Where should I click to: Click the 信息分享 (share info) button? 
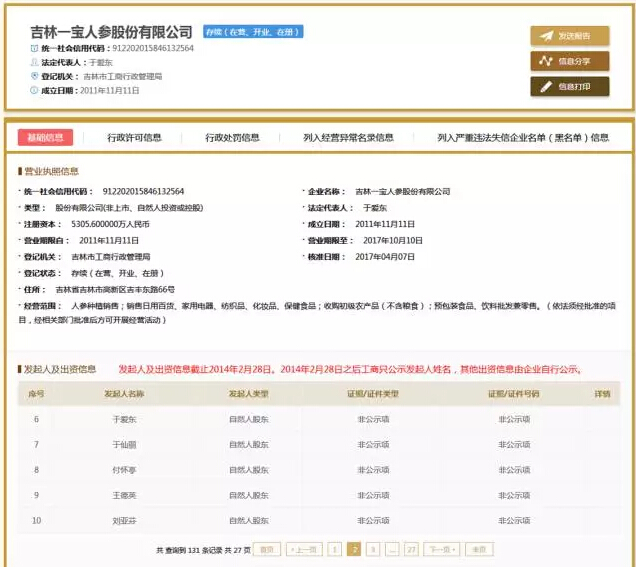(568, 61)
